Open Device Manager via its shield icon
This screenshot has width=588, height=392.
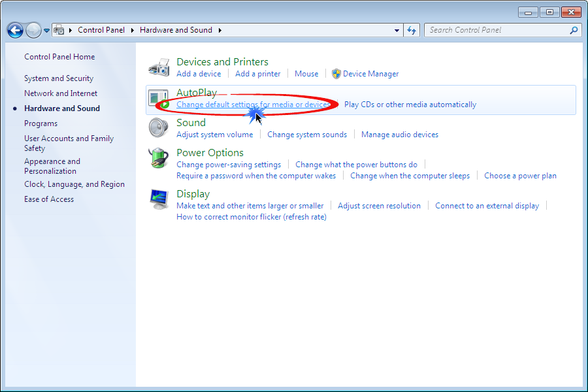click(336, 73)
